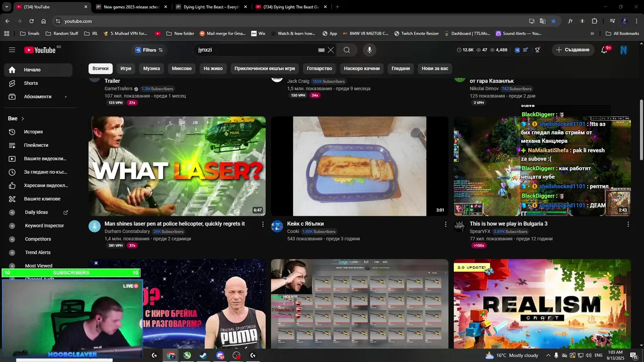Open the SpearVFX channel link

[x=480, y=231]
